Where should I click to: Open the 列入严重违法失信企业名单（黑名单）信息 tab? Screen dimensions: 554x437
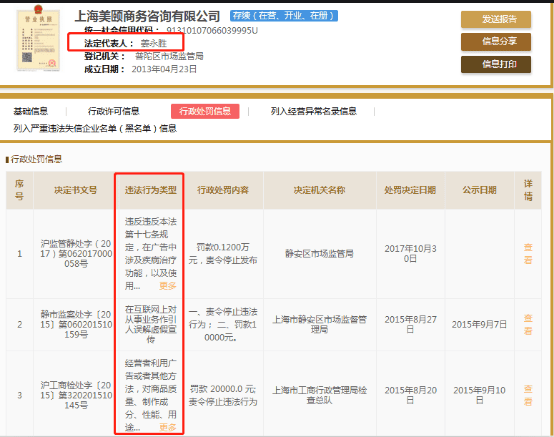(x=95, y=128)
